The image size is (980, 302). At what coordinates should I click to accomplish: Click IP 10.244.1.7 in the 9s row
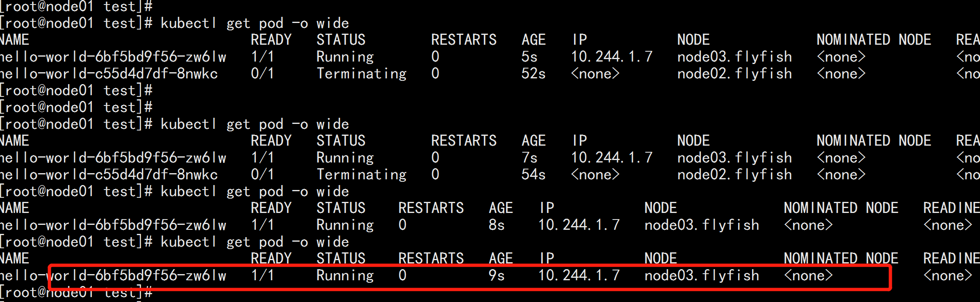coord(579,275)
